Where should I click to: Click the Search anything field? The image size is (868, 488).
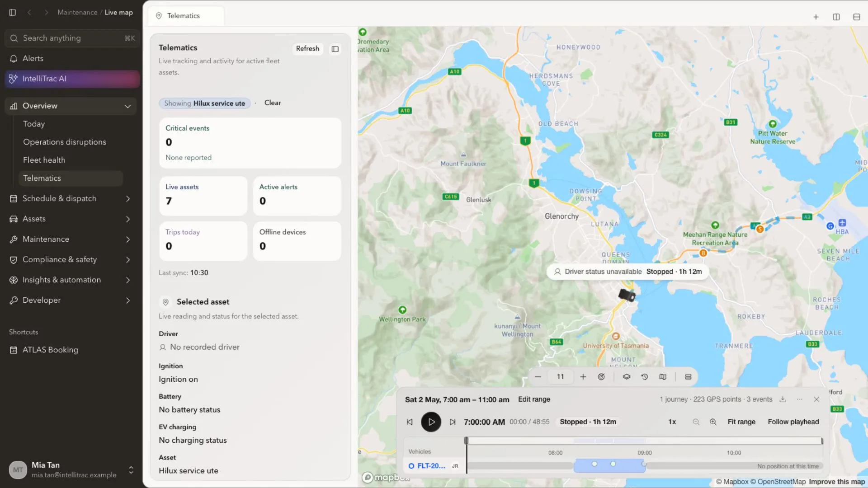click(x=72, y=38)
